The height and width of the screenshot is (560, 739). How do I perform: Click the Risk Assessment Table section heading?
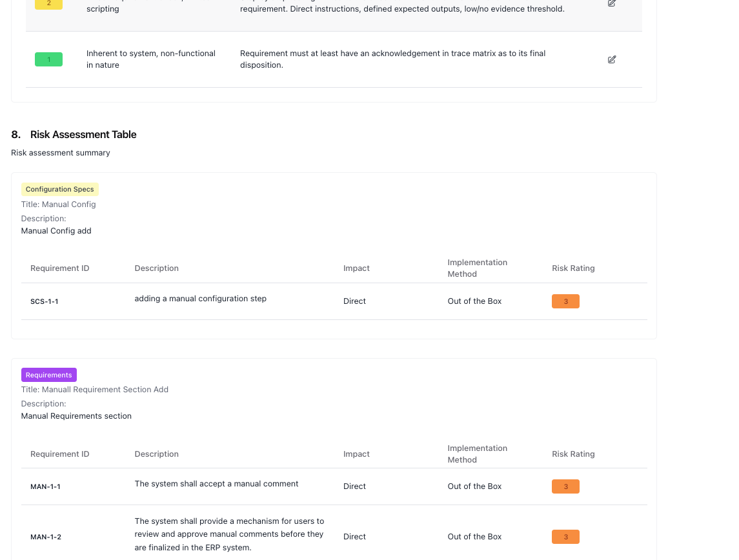pos(83,134)
